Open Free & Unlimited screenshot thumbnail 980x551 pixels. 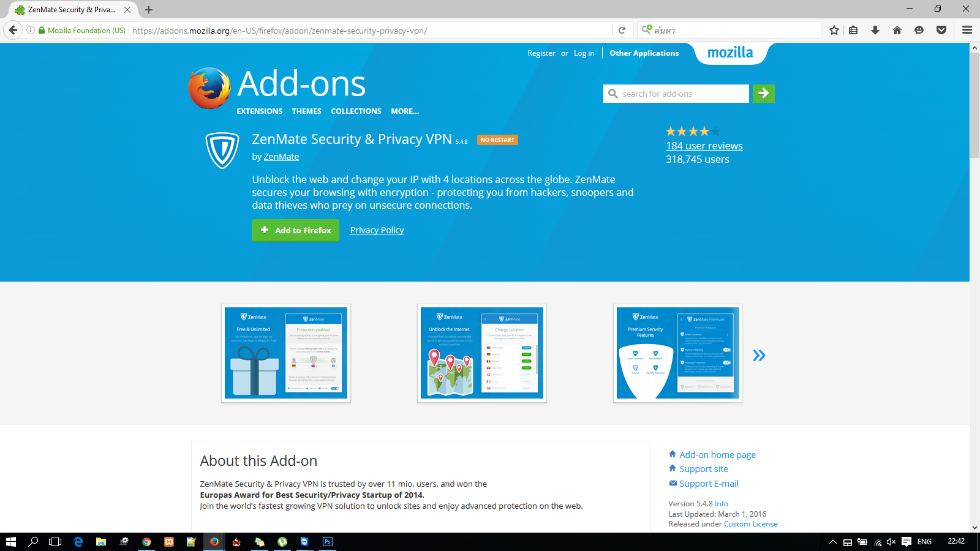pos(286,353)
